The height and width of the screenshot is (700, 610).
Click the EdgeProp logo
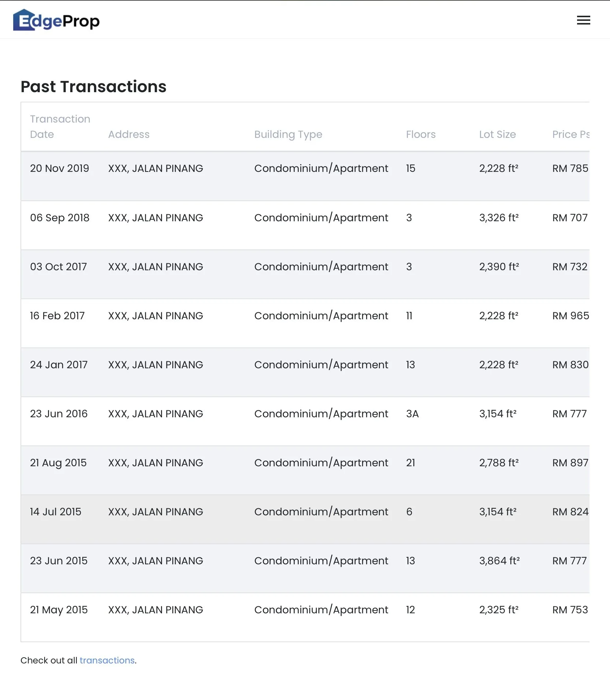(56, 20)
